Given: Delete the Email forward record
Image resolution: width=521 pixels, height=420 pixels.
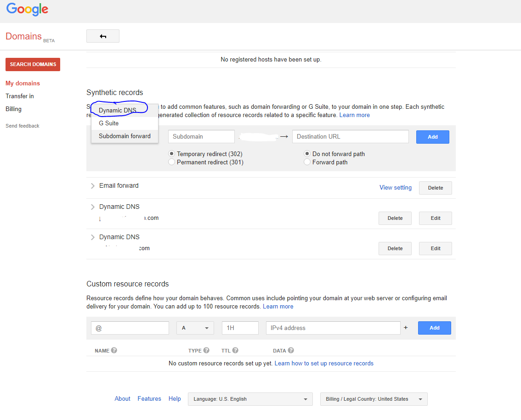Looking at the screenshot, I should click(435, 188).
